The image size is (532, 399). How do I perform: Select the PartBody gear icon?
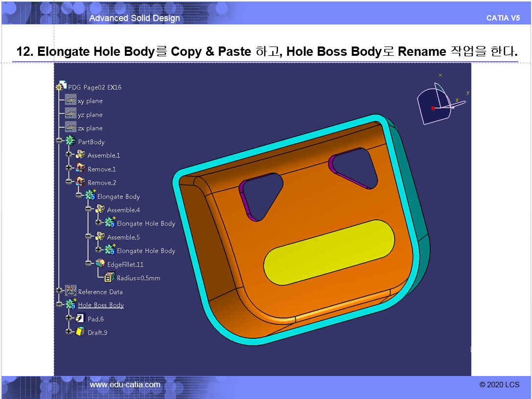70,141
